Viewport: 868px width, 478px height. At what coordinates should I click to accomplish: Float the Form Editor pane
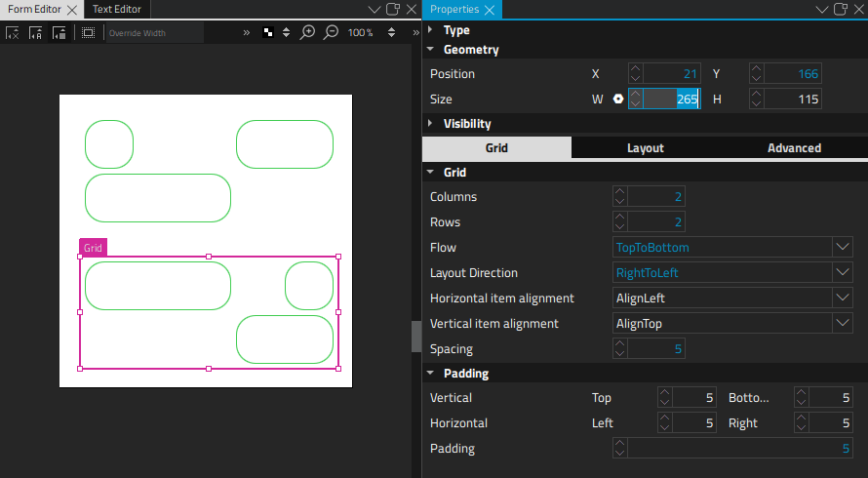point(393,9)
